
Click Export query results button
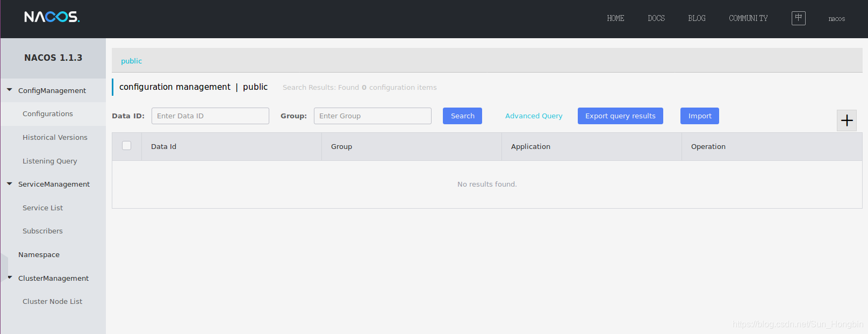620,116
